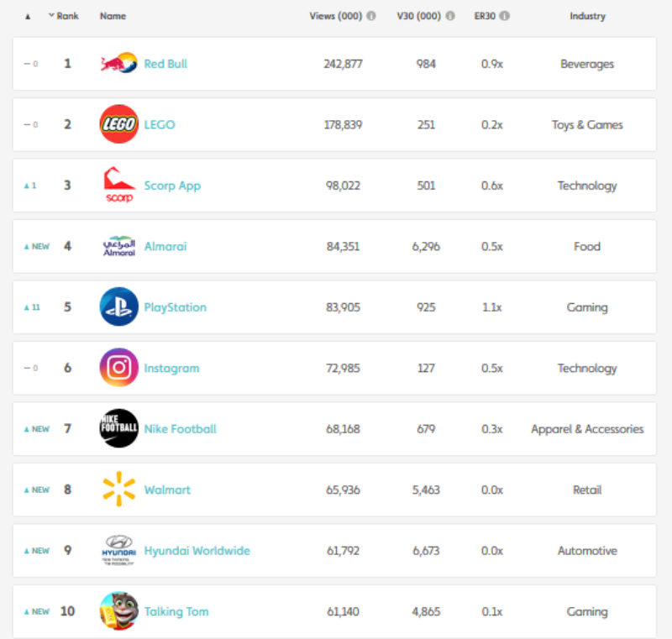672x639 pixels.
Task: Click info icon beside V30 (000)
Action: point(451,16)
